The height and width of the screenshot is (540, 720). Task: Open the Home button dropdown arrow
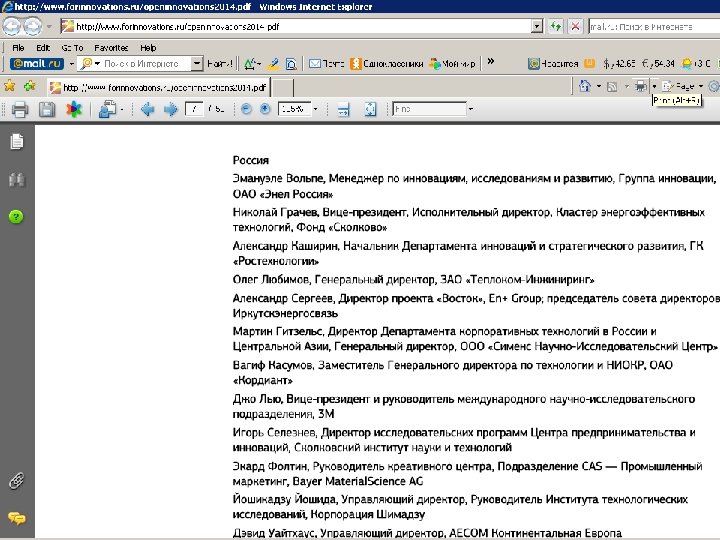(599, 86)
